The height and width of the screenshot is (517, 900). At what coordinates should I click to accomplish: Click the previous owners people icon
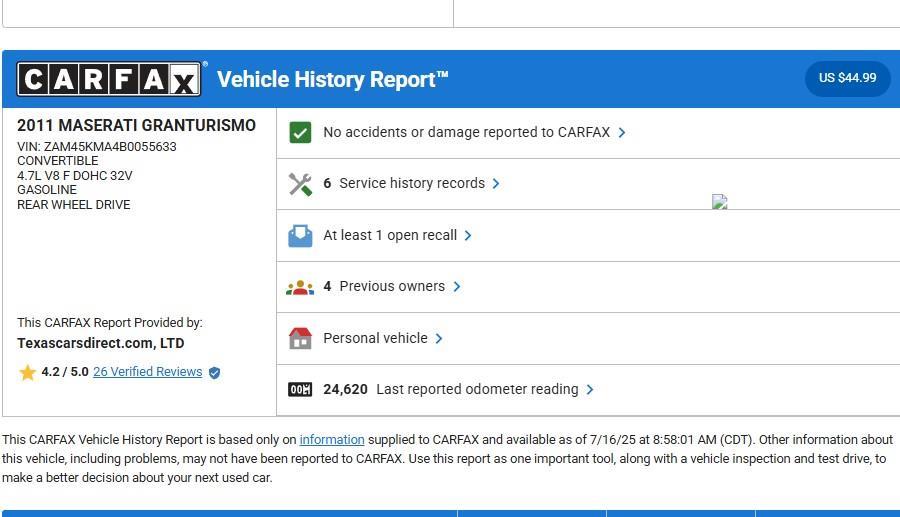tap(300, 287)
